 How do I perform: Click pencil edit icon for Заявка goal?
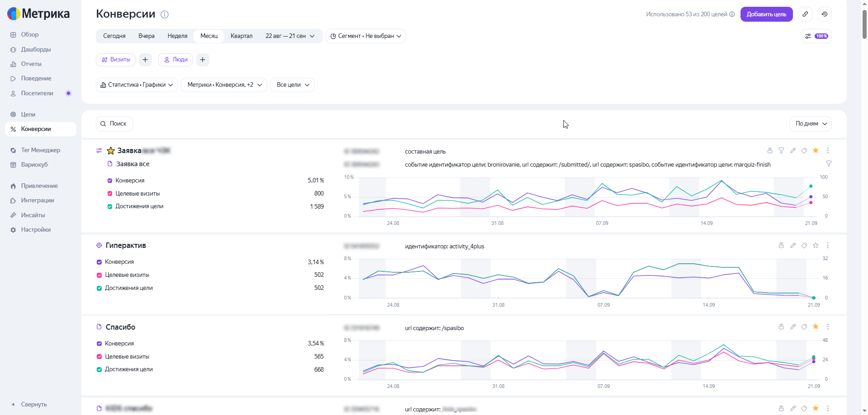tap(793, 151)
